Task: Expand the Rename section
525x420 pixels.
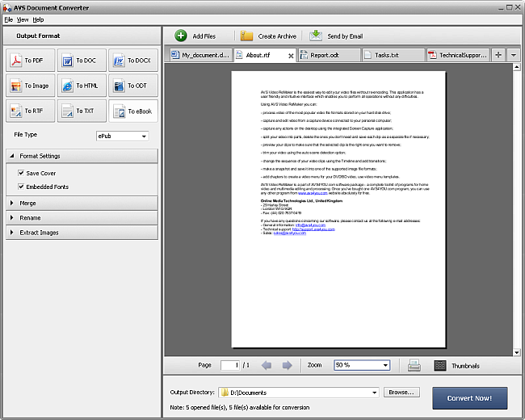Action: click(x=82, y=218)
